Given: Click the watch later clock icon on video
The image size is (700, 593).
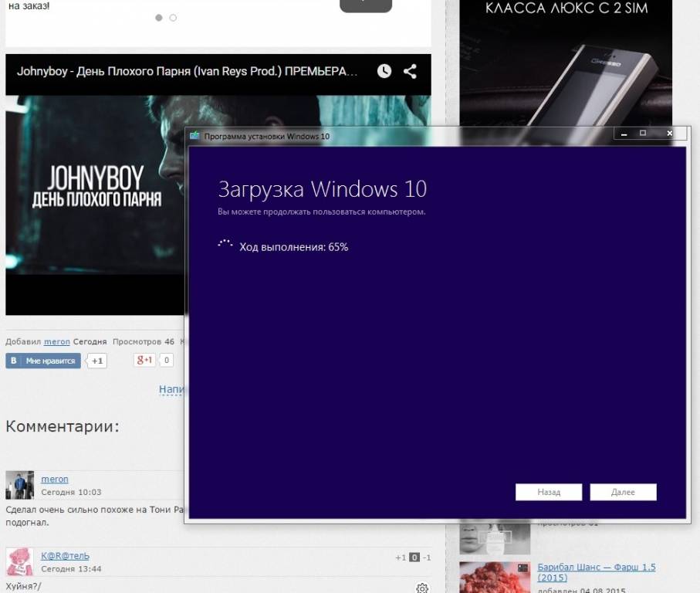Looking at the screenshot, I should point(384,72).
